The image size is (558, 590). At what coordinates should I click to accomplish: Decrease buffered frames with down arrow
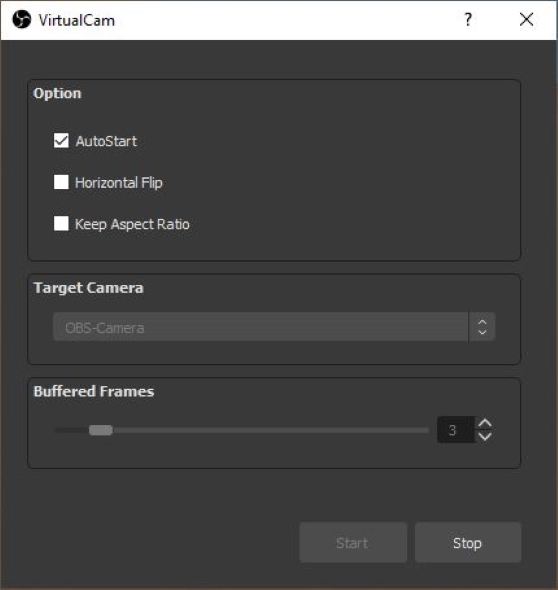(485, 436)
